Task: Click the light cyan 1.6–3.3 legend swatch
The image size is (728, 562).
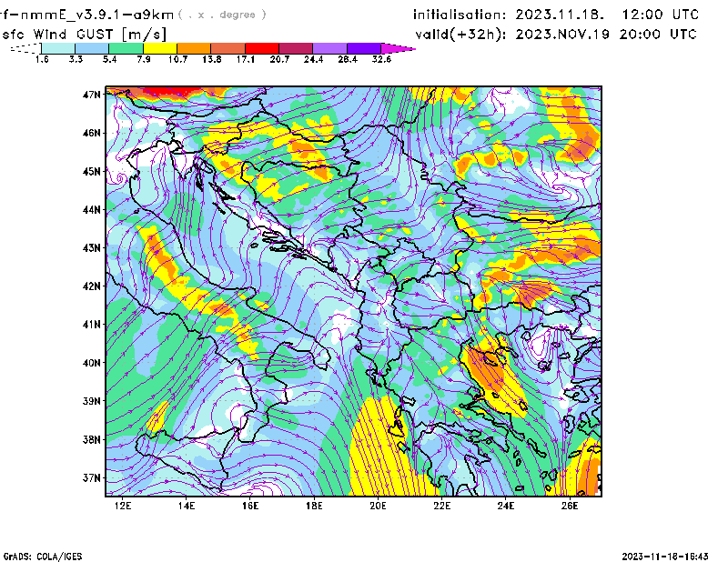Action: click(58, 48)
